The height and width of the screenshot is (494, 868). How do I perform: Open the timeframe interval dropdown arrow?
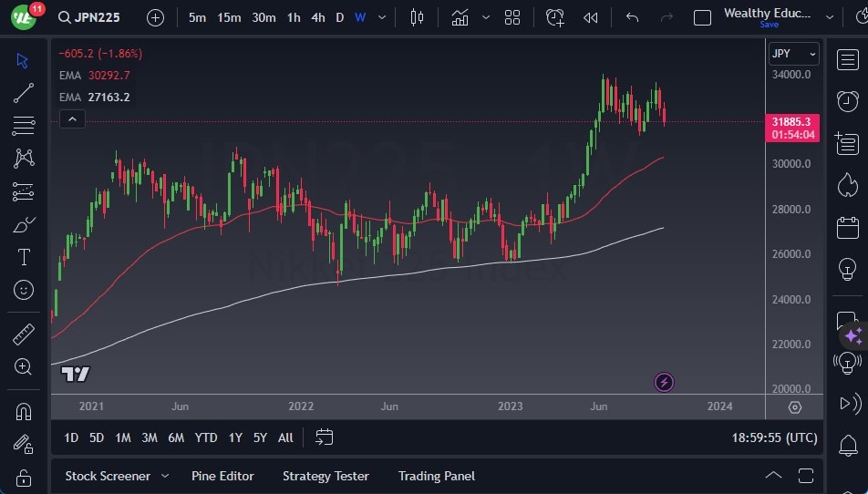[x=382, y=17]
